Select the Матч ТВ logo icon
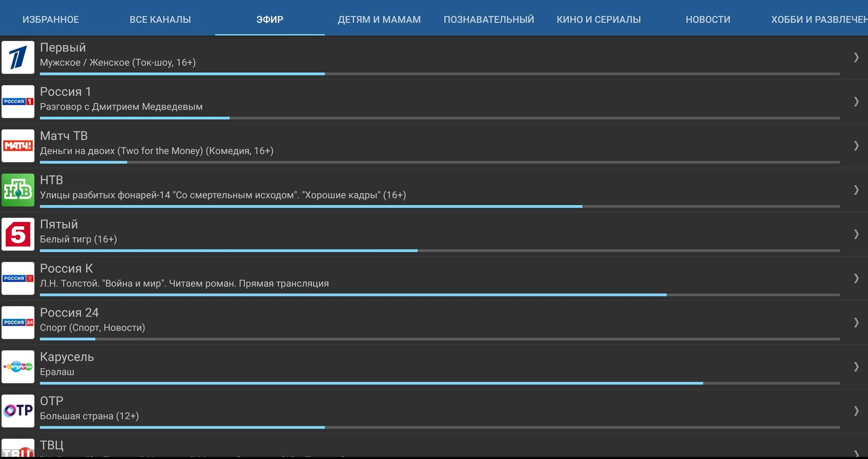The image size is (868, 459). 18,146
